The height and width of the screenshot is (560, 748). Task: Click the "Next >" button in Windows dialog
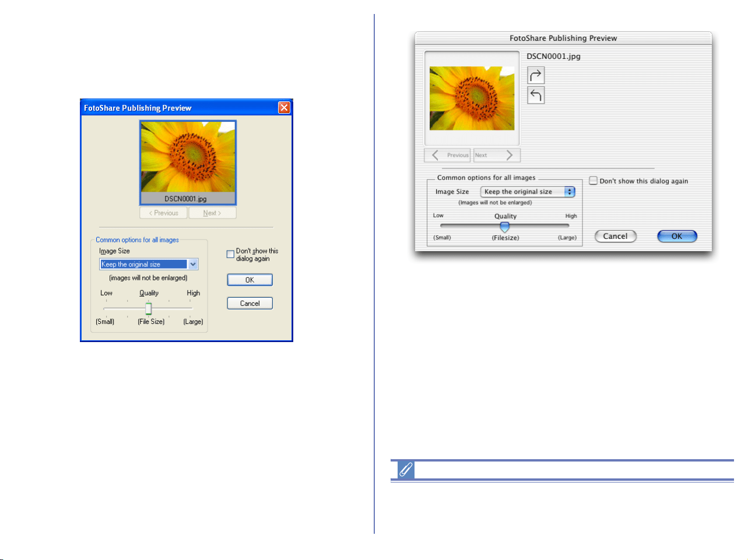[x=212, y=213]
